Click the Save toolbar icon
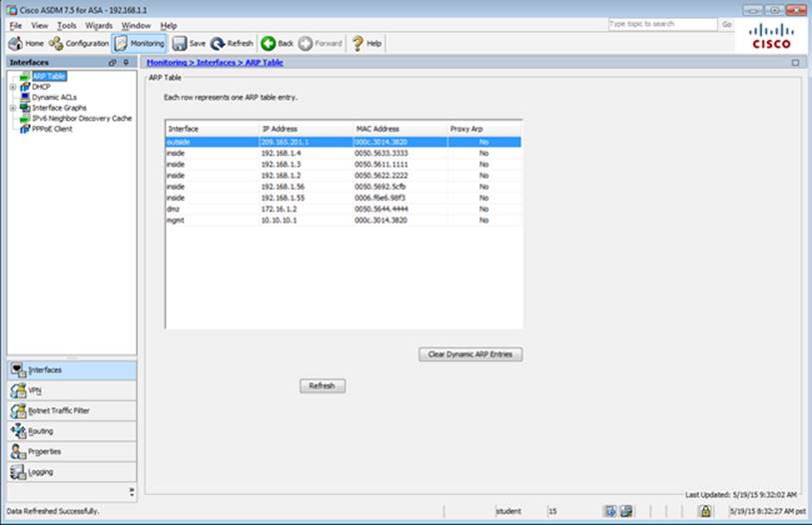The width and height of the screenshot is (812, 525). pyautogui.click(x=180, y=44)
